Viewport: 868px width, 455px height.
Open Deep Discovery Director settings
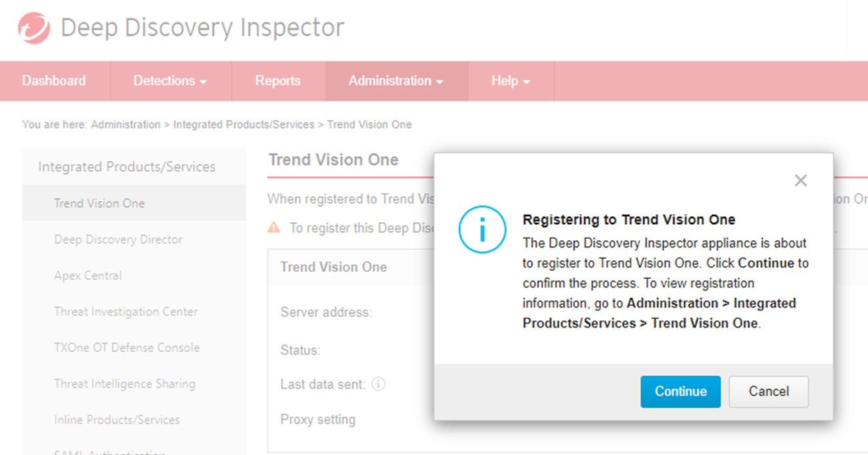pyautogui.click(x=118, y=240)
